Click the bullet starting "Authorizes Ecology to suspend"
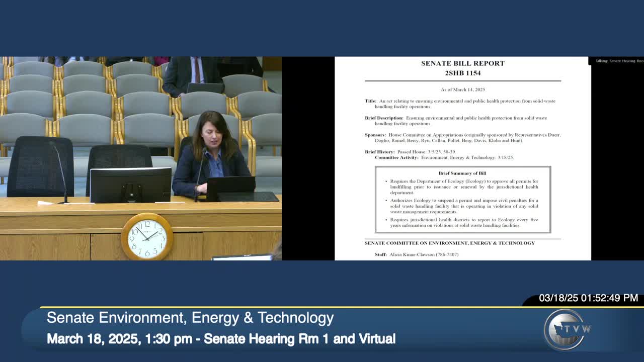Viewport: 644px width, 362px height. point(464,206)
